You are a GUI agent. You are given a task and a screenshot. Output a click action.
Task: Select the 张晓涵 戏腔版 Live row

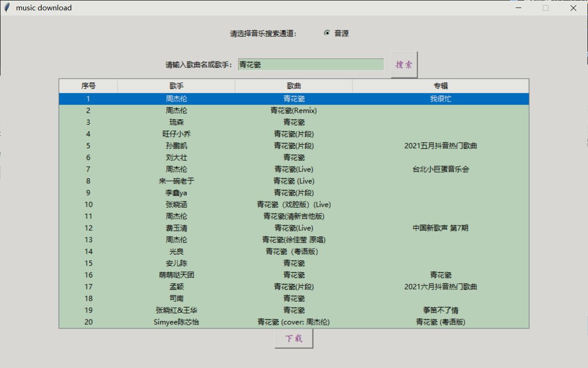tap(294, 204)
